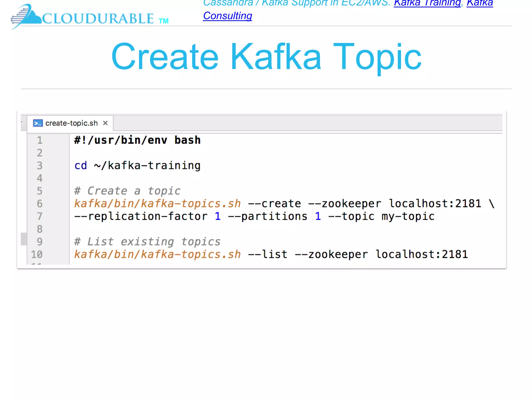Click line number 10 in gutter
Image resolution: width=532 pixels, height=399 pixels.
[37, 254]
